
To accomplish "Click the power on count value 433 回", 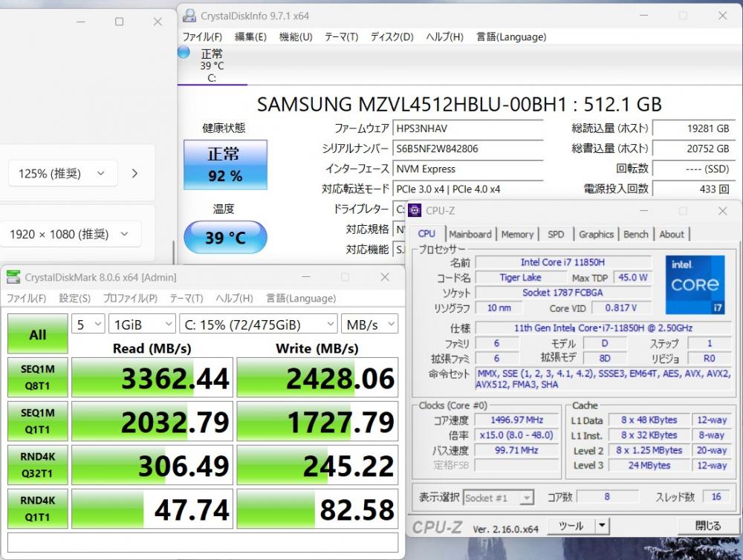I will (x=693, y=189).
